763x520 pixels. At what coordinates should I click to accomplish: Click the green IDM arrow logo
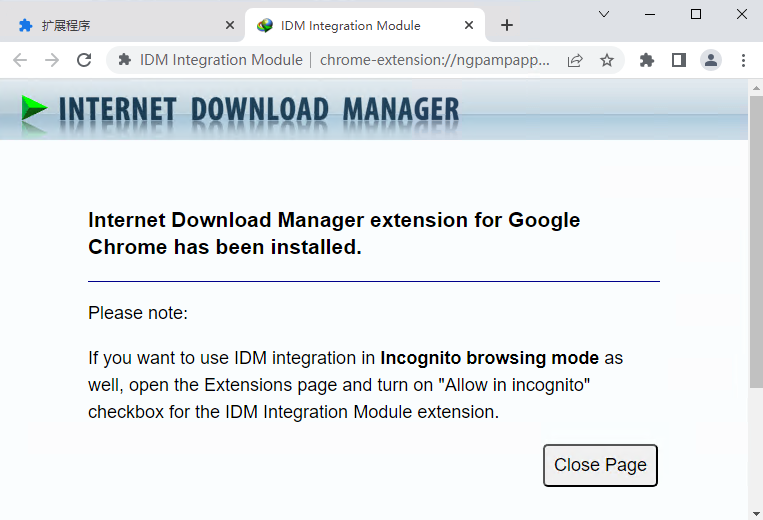pyautogui.click(x=34, y=108)
